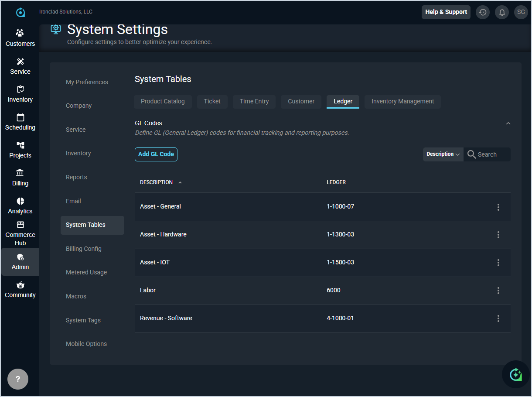
Task: Sort by the Description column header
Action: click(x=157, y=182)
